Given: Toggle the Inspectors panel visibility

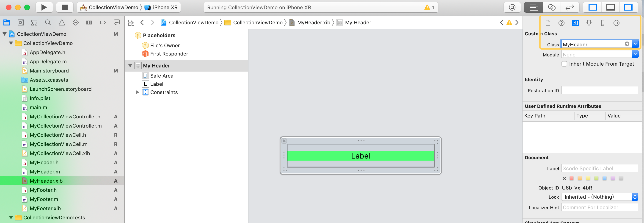Looking at the screenshot, I should (628, 8).
